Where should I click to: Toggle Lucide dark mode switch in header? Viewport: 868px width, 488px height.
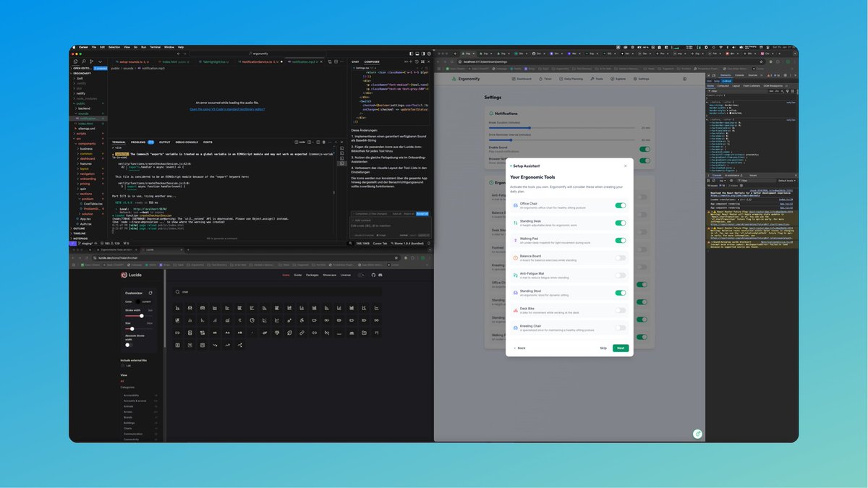pos(361,275)
